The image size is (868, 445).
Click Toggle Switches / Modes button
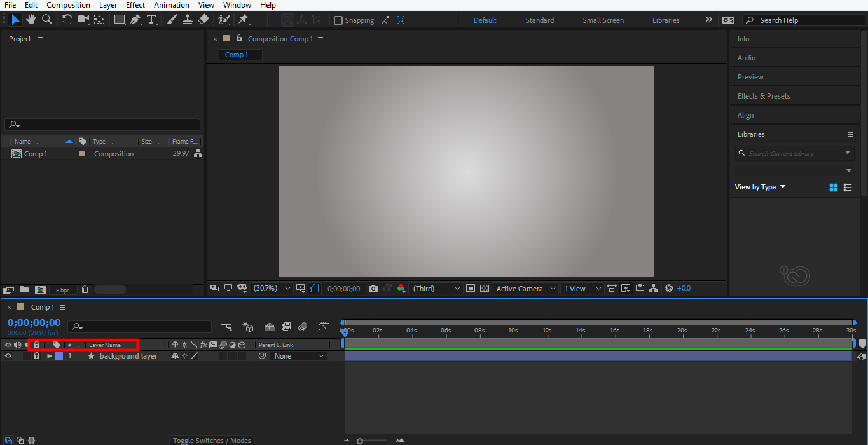(212, 441)
